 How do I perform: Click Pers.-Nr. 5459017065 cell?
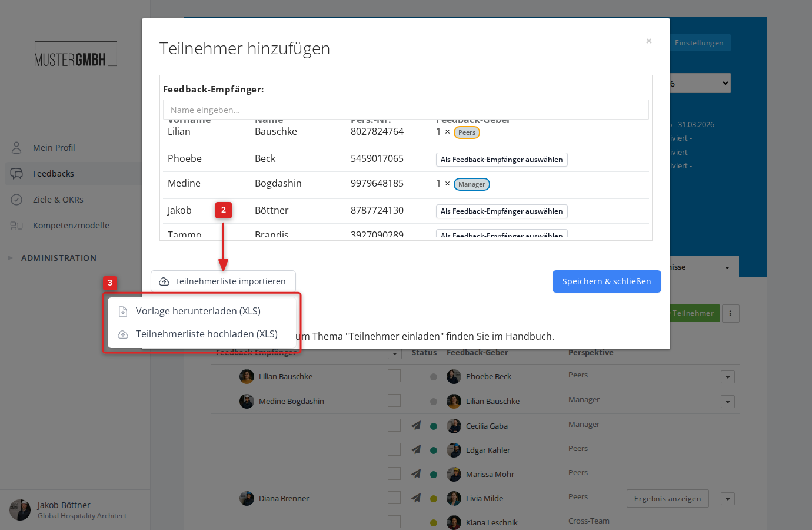(x=377, y=158)
